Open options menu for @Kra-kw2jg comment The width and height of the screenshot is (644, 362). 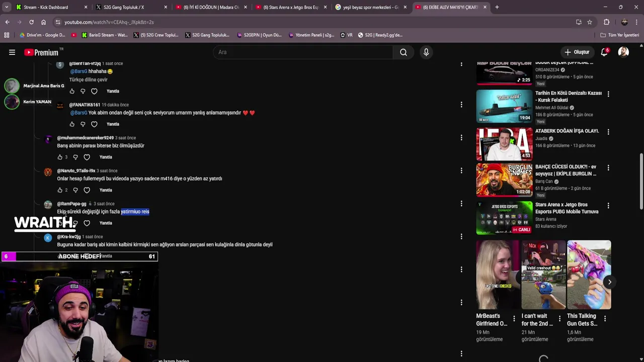coord(461,236)
